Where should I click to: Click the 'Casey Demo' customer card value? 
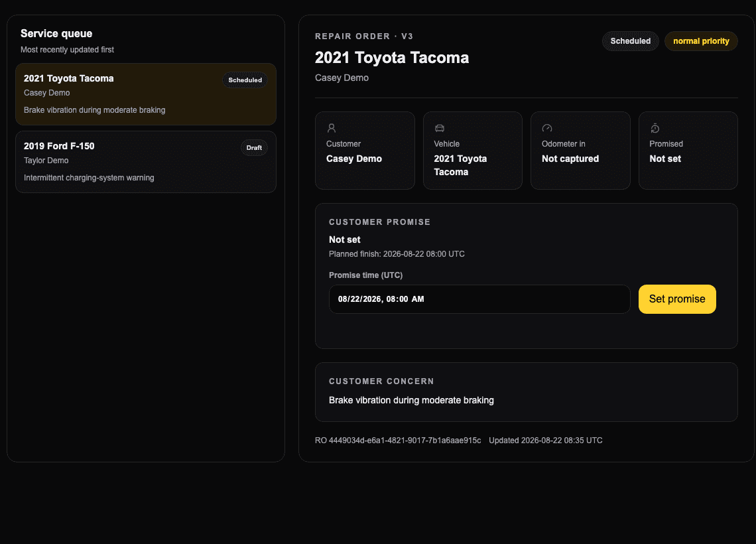pyautogui.click(x=354, y=159)
